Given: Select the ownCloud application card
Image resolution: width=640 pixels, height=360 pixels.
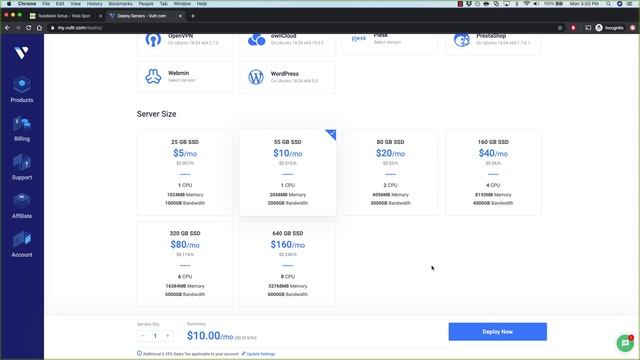Looking at the screenshot, I should click(x=288, y=44).
